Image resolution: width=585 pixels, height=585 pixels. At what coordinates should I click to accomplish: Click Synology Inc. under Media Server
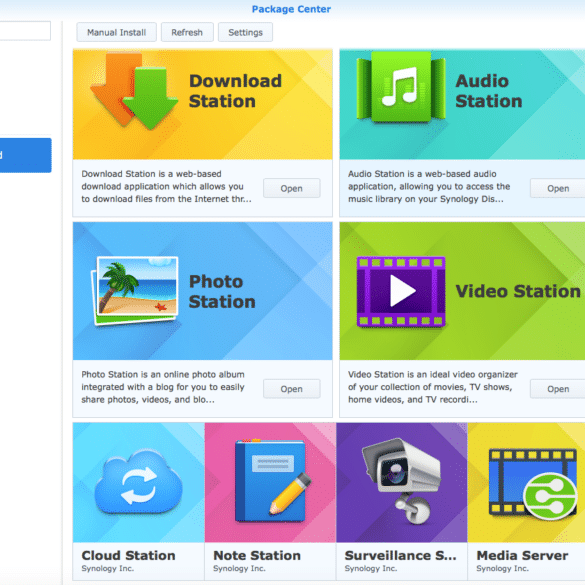(x=503, y=569)
